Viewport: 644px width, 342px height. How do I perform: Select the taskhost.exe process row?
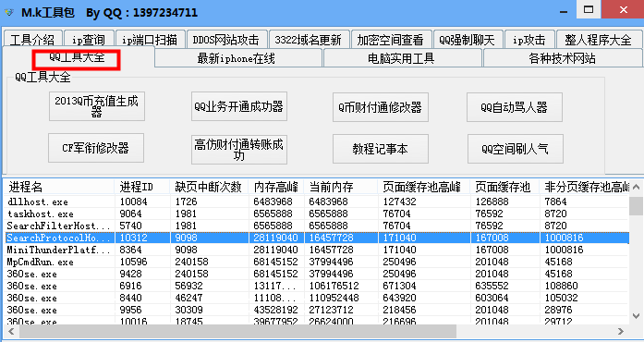click(316, 214)
